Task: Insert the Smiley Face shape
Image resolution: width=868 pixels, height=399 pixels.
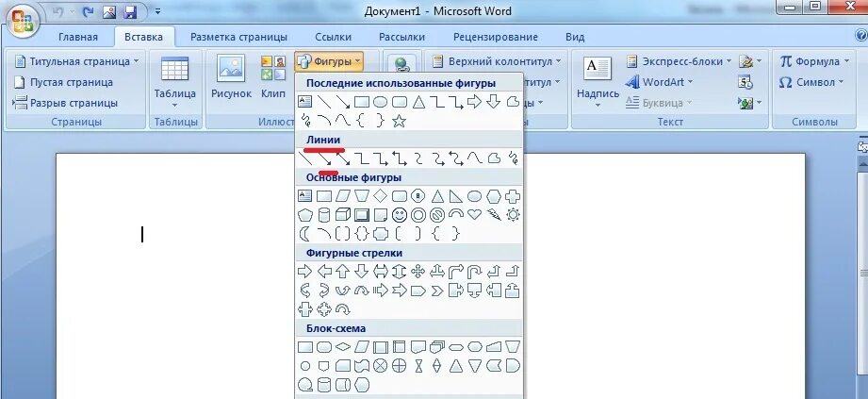Action: point(399,214)
